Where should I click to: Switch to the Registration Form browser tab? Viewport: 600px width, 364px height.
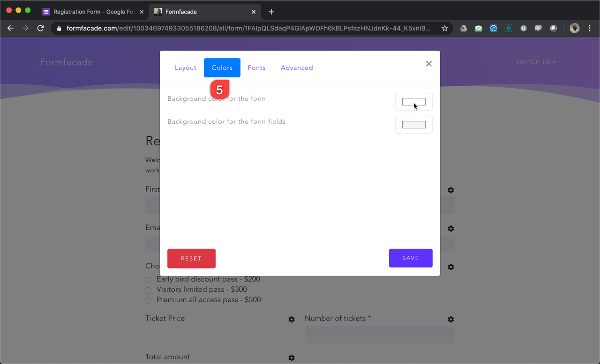93,12
